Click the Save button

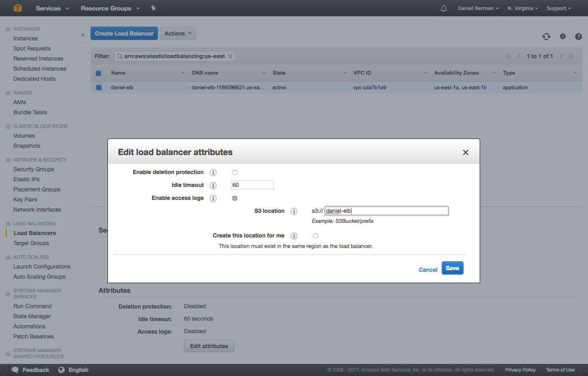(x=452, y=268)
